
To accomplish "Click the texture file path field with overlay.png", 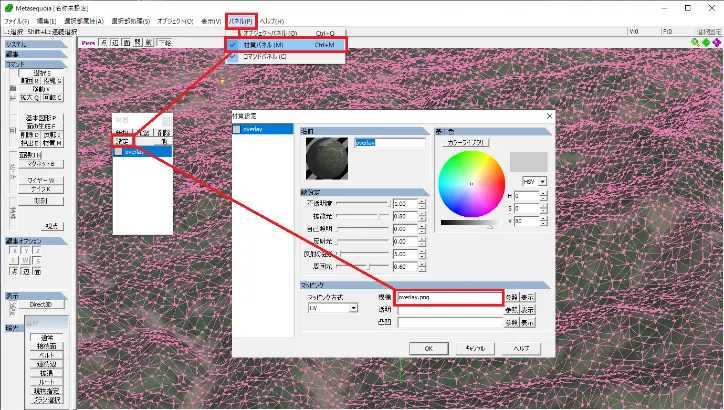I will coord(448,297).
